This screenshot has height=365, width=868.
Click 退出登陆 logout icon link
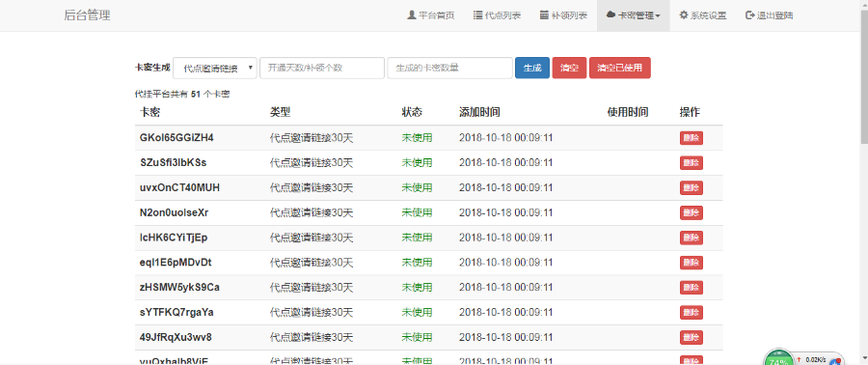click(x=770, y=15)
